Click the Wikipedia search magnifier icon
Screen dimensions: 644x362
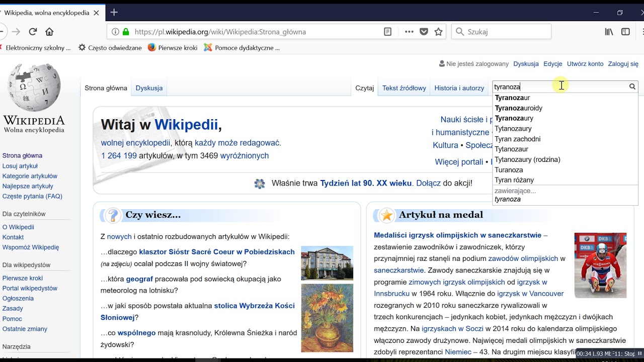pos(632,86)
